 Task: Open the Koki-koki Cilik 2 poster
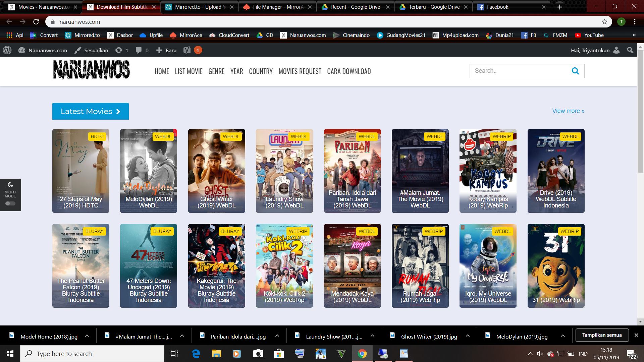(x=284, y=266)
